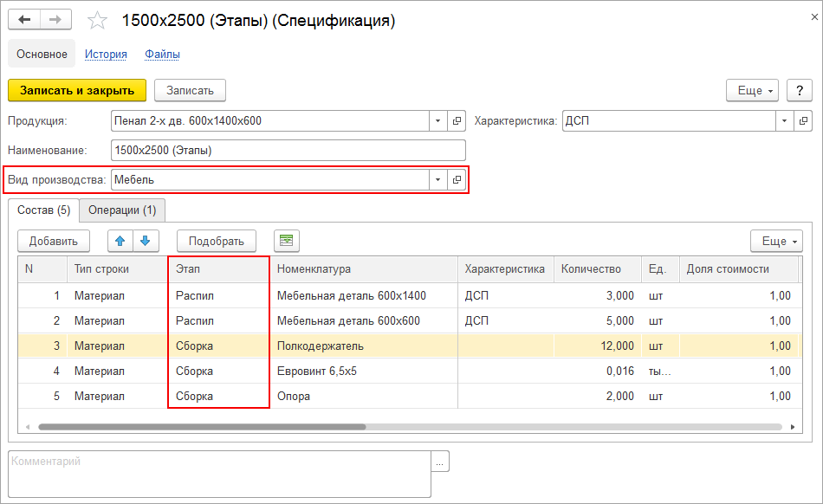Screen dimensions: 823x504
Task: Expand the Вид производства dropdown
Action: (x=438, y=180)
